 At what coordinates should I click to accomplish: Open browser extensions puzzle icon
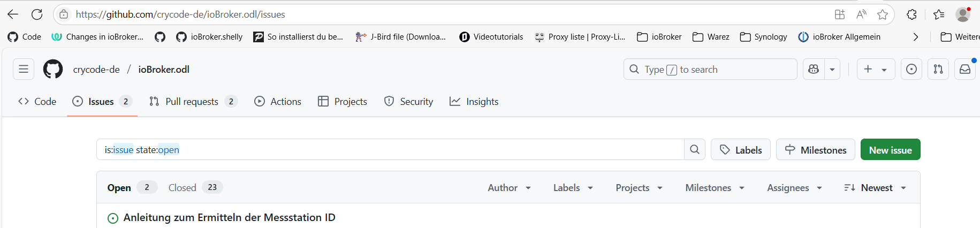pos(911,14)
